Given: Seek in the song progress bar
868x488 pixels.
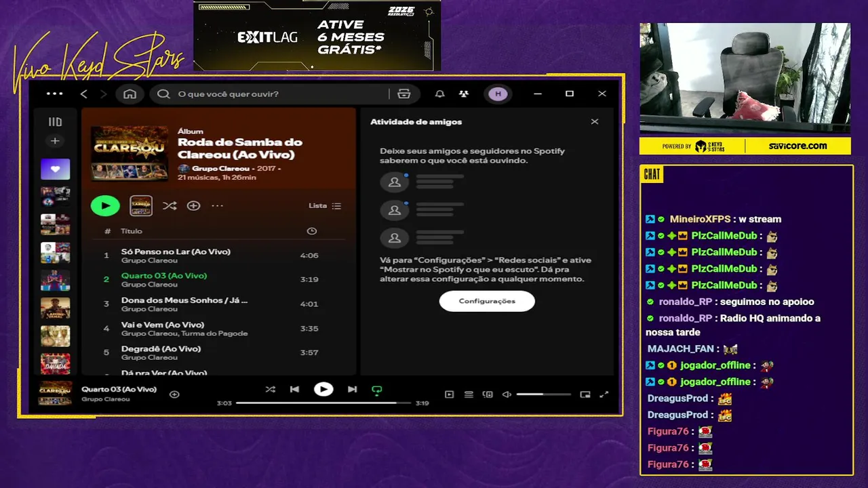Looking at the screenshot, I should (x=323, y=403).
